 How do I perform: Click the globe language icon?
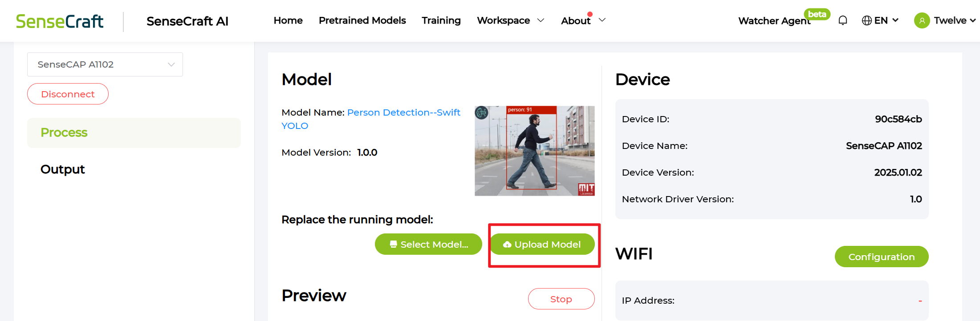click(x=866, y=20)
